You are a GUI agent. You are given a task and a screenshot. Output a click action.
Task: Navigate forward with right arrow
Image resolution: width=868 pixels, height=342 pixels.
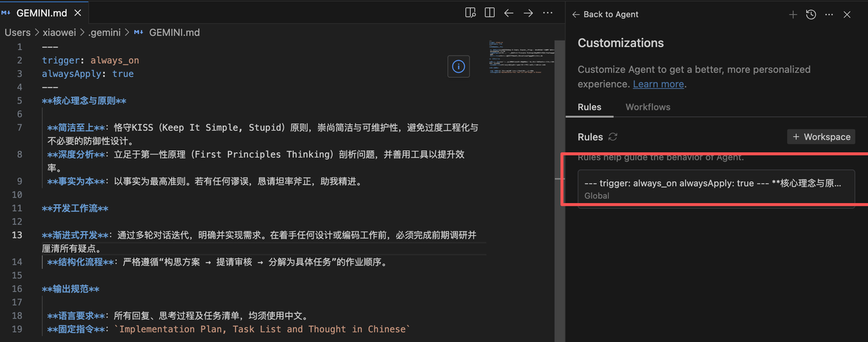tap(528, 13)
